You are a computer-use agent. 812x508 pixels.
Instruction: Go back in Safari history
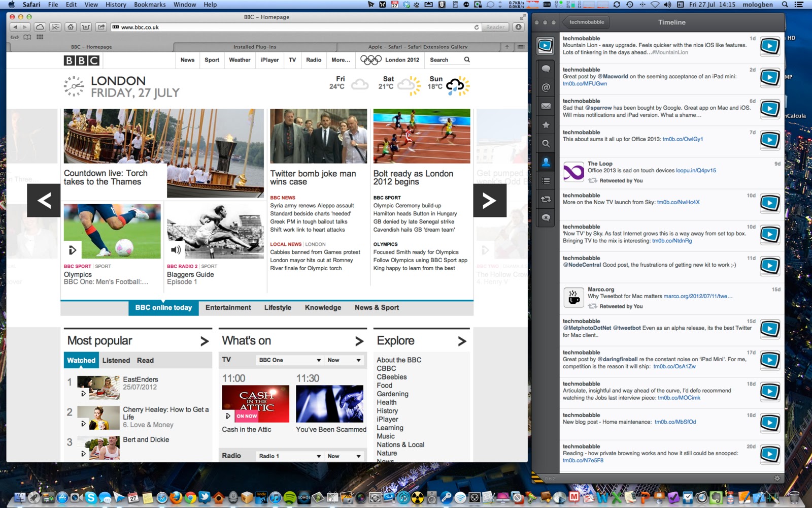click(15, 27)
